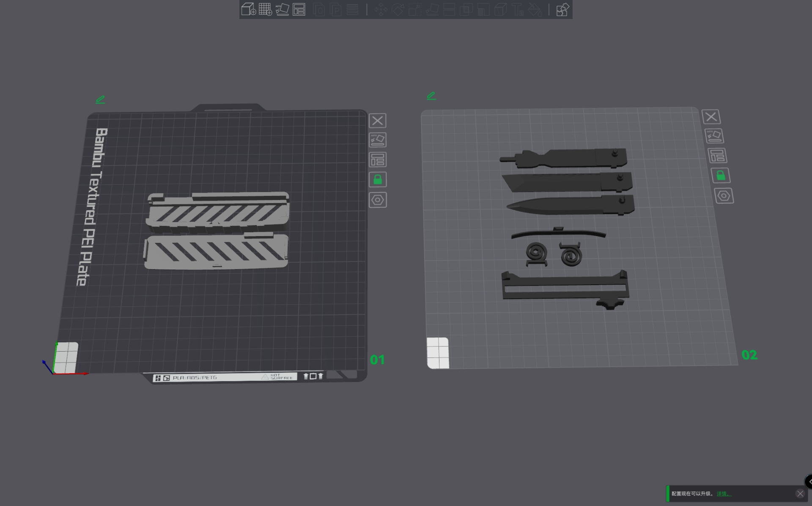Pick the Color painting bucket tool
Image resolution: width=812 pixels, height=506 pixels.
tap(535, 9)
